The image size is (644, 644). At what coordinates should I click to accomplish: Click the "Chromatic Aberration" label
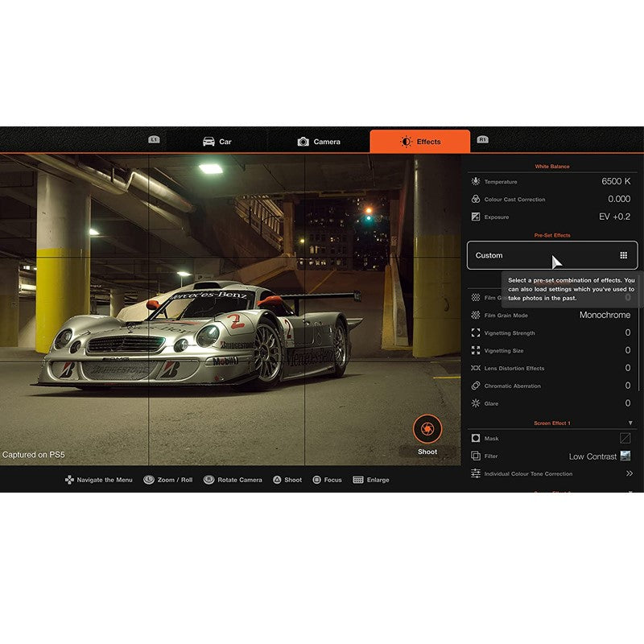512,386
